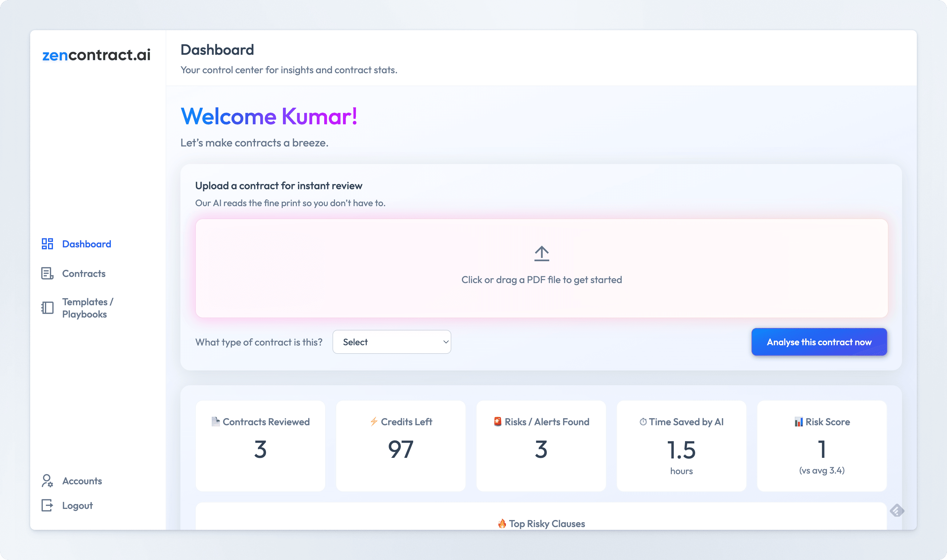This screenshot has height=560, width=947.
Task: Click the lightning icon on Credits Left card
Action: click(374, 422)
